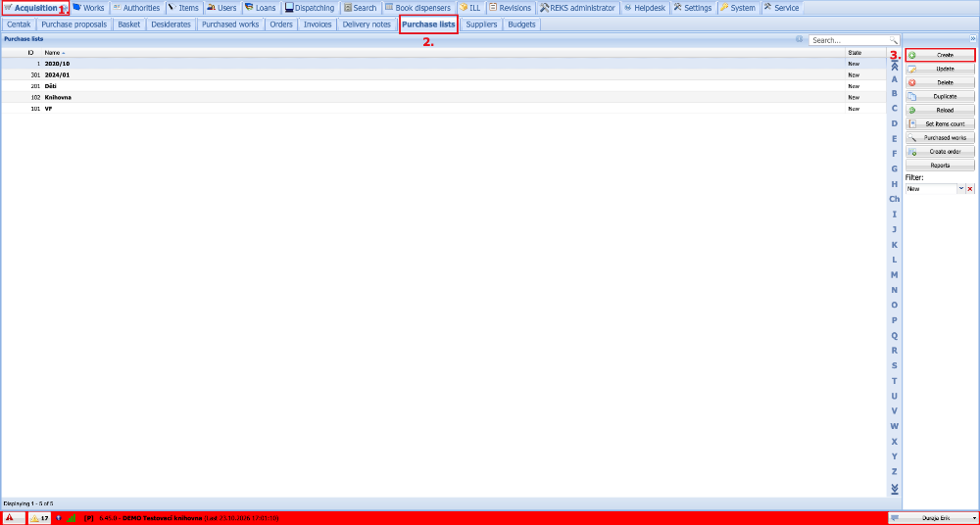Collapse the right side panel with double arrow

tap(972, 38)
